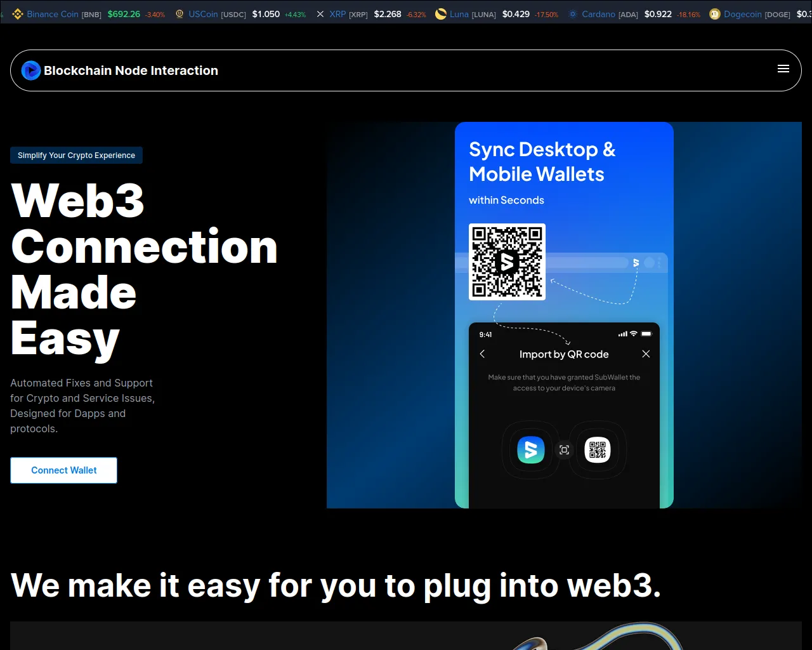Click the Sync Desktop & Mobile Wallets heading
Image resolution: width=812 pixels, height=650 pixels.
542,161
